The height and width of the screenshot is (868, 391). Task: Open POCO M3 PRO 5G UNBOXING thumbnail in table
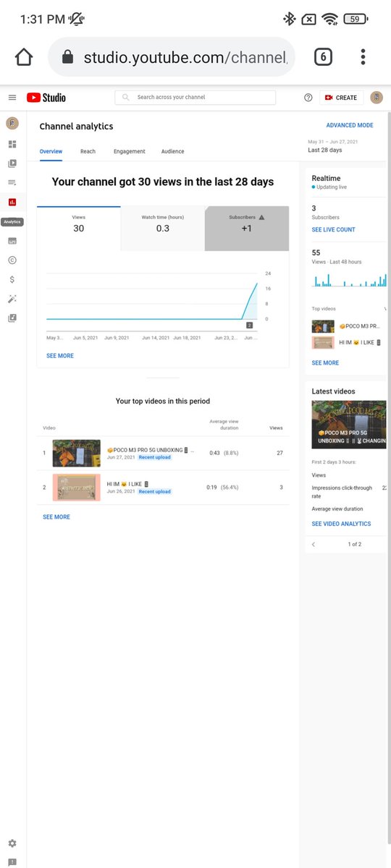[77, 454]
